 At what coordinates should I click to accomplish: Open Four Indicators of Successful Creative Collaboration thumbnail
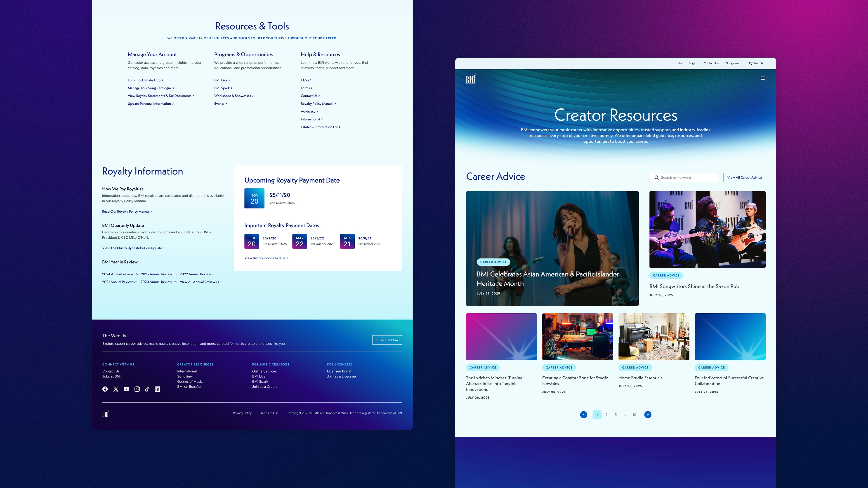(x=730, y=337)
